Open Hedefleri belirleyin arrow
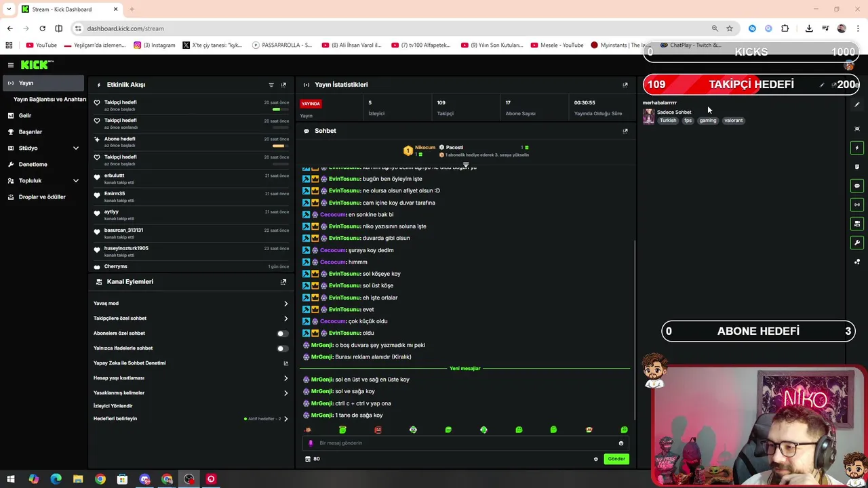 click(285, 419)
